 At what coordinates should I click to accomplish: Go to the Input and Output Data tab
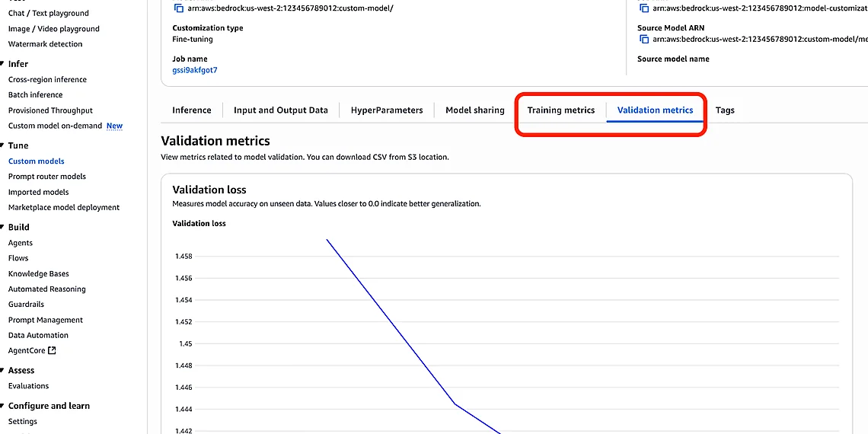click(x=280, y=110)
